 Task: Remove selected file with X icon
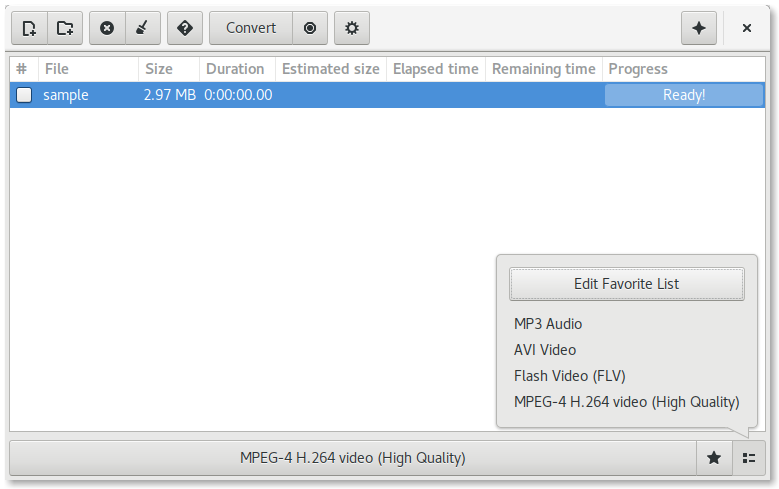pos(107,28)
